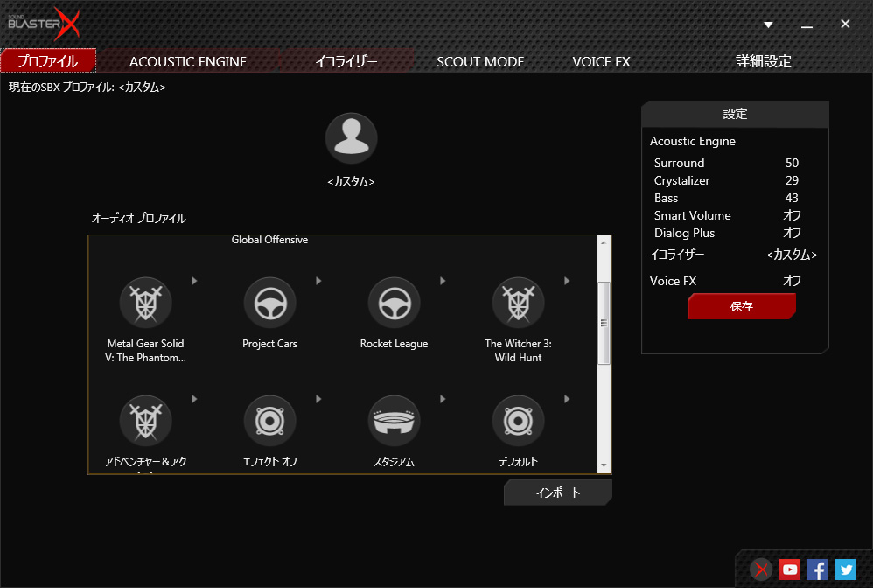Switch to the ACOUSTIC ENGINE tab

point(188,61)
